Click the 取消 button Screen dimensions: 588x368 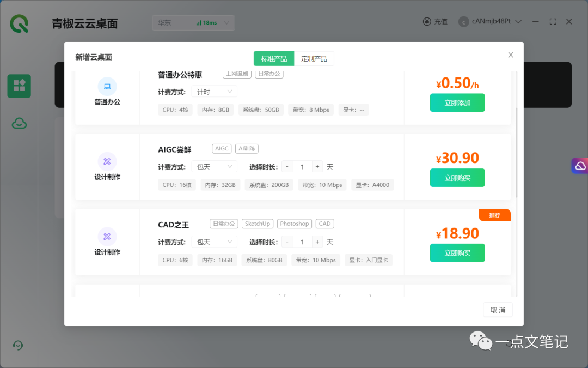point(498,310)
